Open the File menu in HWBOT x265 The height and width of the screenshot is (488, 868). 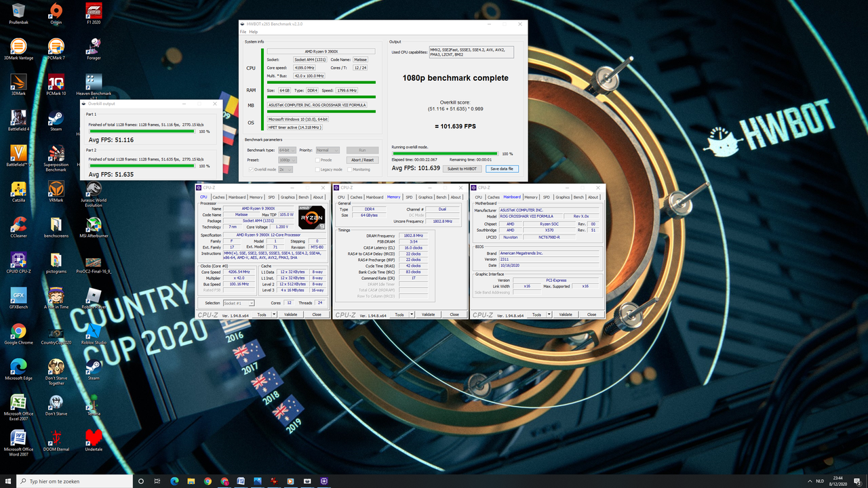tap(244, 32)
